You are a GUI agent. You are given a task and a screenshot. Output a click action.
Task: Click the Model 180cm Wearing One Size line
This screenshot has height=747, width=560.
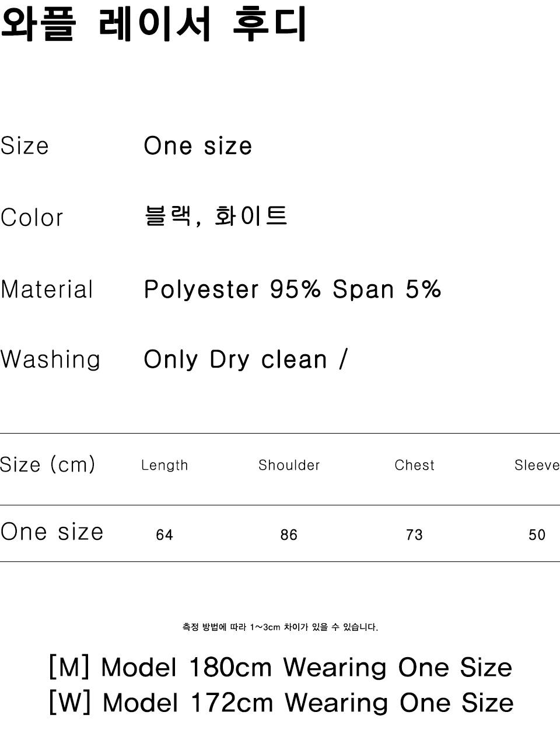click(x=281, y=667)
